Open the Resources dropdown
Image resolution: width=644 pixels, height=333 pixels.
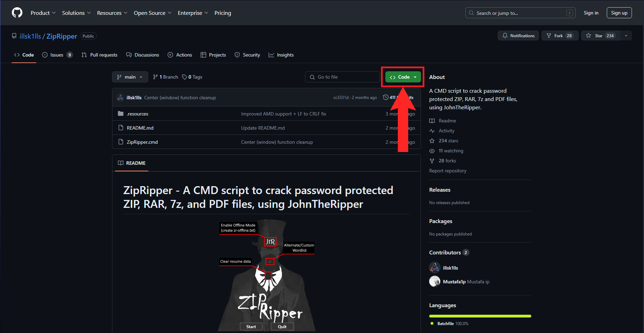(x=112, y=13)
